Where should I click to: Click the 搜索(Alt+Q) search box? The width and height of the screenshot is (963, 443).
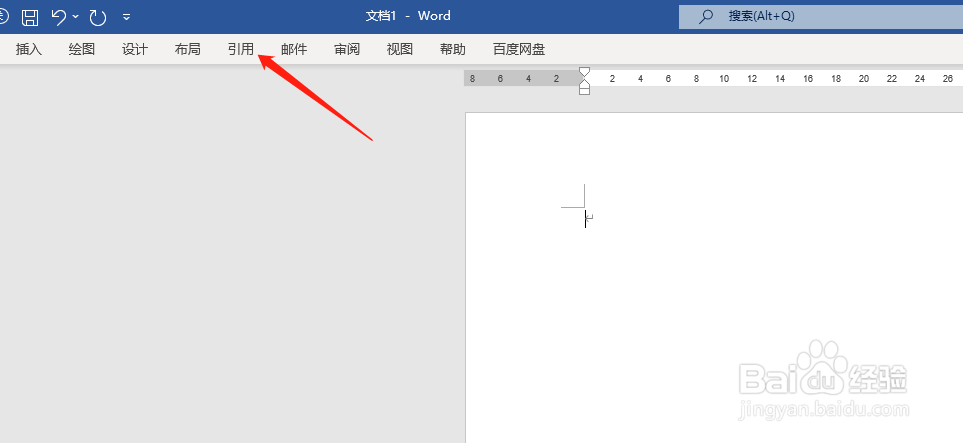821,17
